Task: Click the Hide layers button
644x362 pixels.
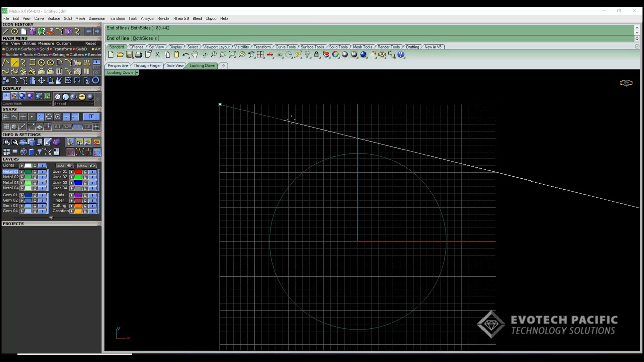Action: point(65,166)
